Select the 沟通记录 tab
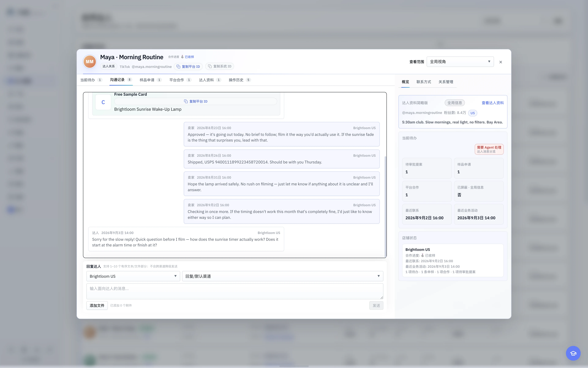The image size is (588, 368). 121,80
